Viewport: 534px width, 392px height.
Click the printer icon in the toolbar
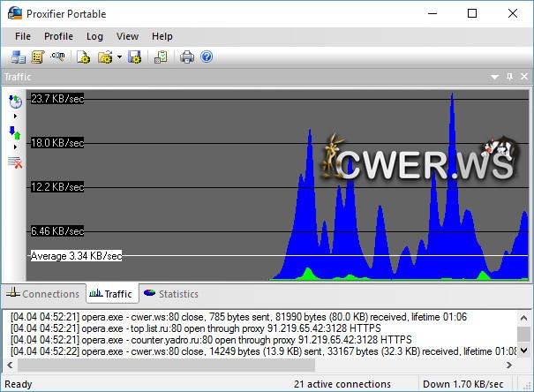187,57
